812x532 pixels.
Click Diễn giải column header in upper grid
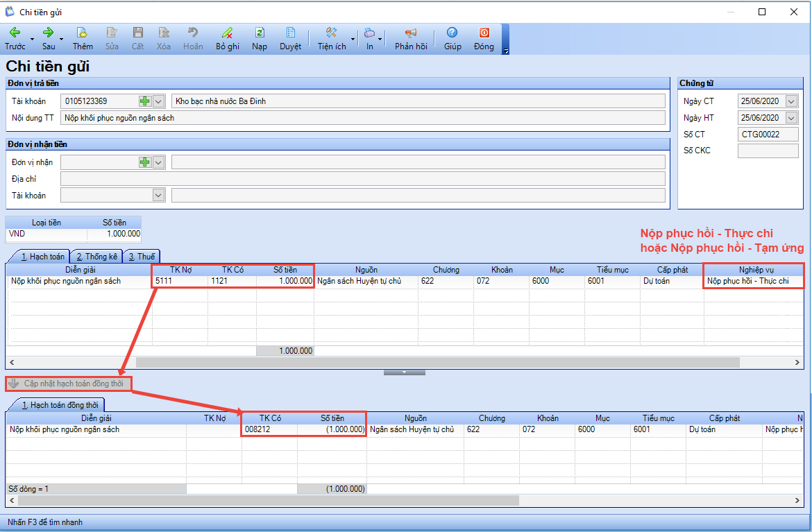pyautogui.click(x=80, y=270)
